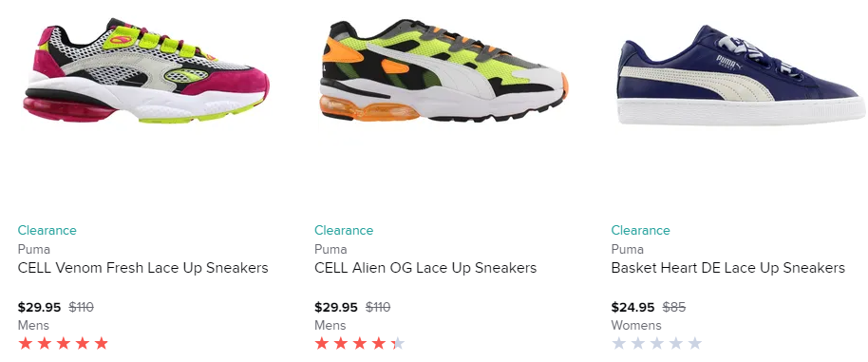The height and width of the screenshot is (362, 868).
Task: Open the CELL Alien OG sneaker image
Action: click(x=443, y=71)
